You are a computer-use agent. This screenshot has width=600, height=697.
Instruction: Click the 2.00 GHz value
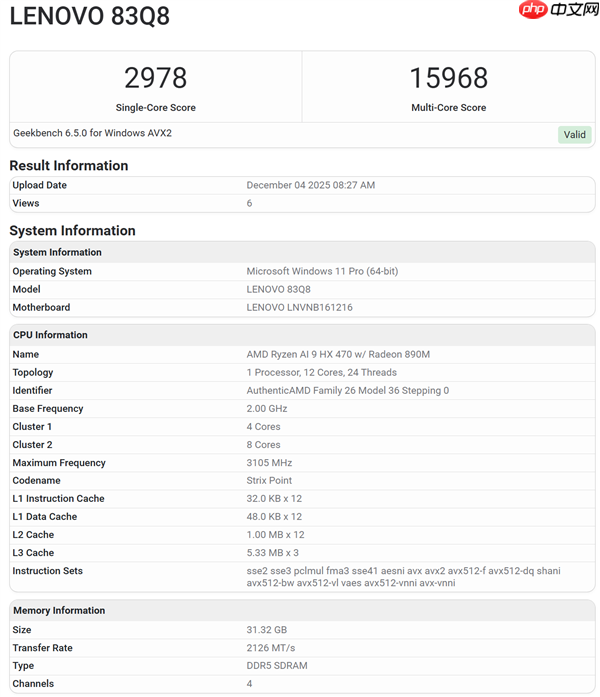coord(267,409)
